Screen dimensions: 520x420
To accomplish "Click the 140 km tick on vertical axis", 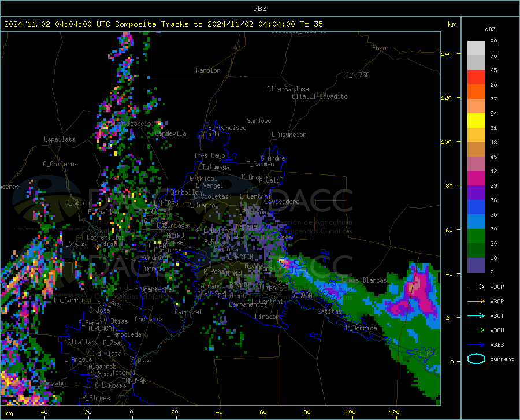I will pos(446,54).
